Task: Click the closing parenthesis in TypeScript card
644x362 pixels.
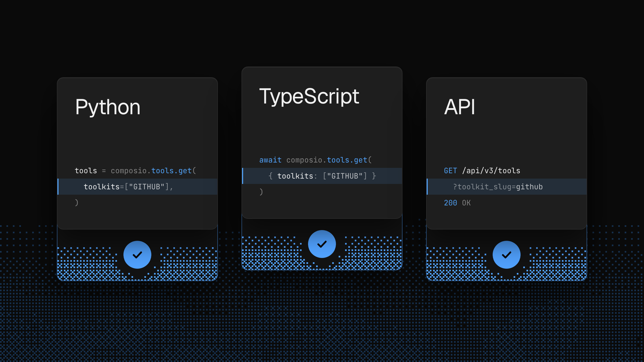Action: (x=261, y=192)
